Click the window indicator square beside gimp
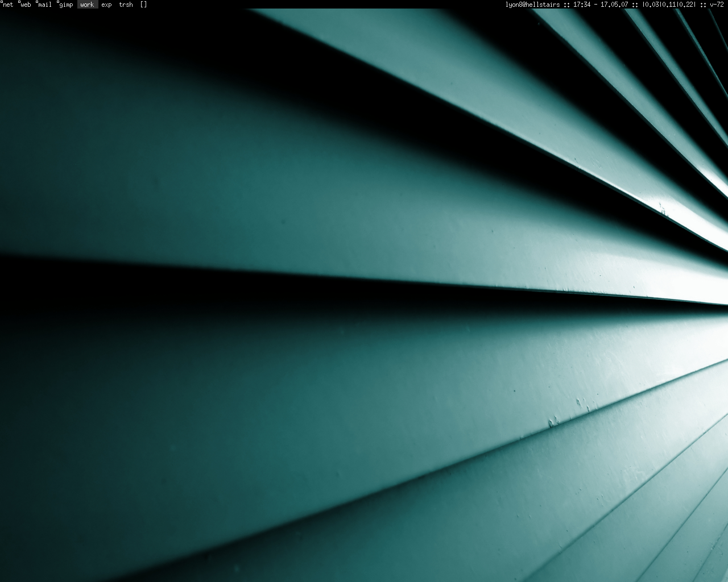 (x=57, y=2)
